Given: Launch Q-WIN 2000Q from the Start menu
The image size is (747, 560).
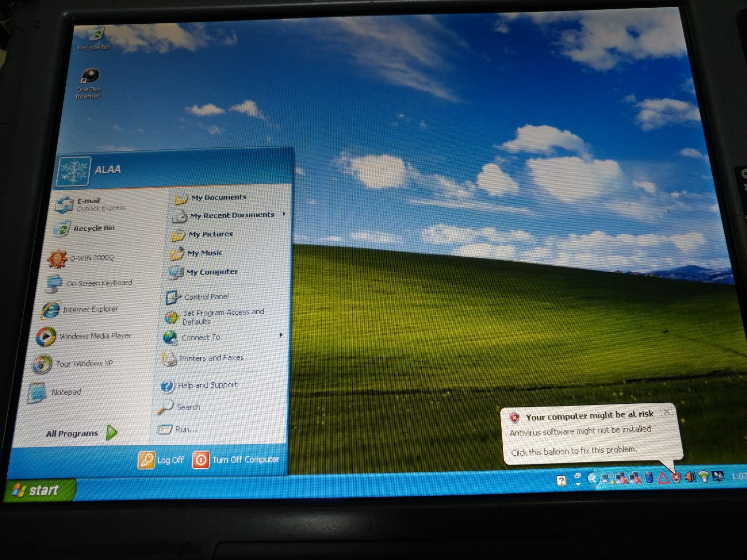Looking at the screenshot, I should pos(80,258).
